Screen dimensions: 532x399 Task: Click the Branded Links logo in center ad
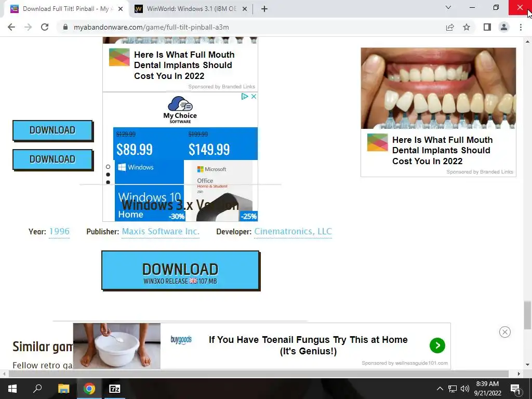(x=119, y=57)
